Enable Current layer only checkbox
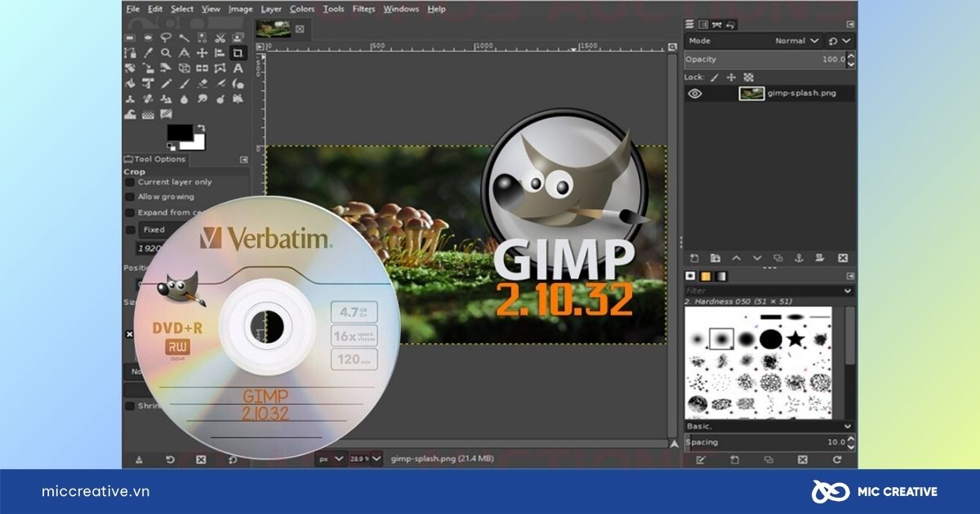Viewport: 980px width, 514px height. click(x=130, y=182)
